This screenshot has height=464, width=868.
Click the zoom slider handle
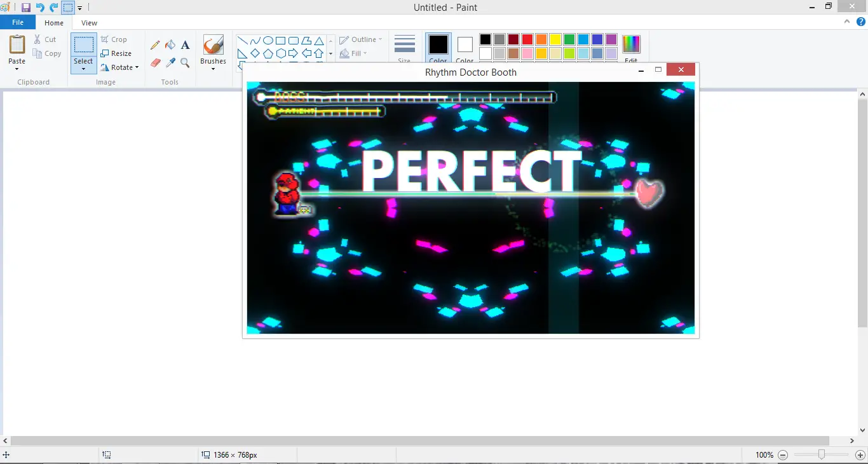pyautogui.click(x=822, y=454)
